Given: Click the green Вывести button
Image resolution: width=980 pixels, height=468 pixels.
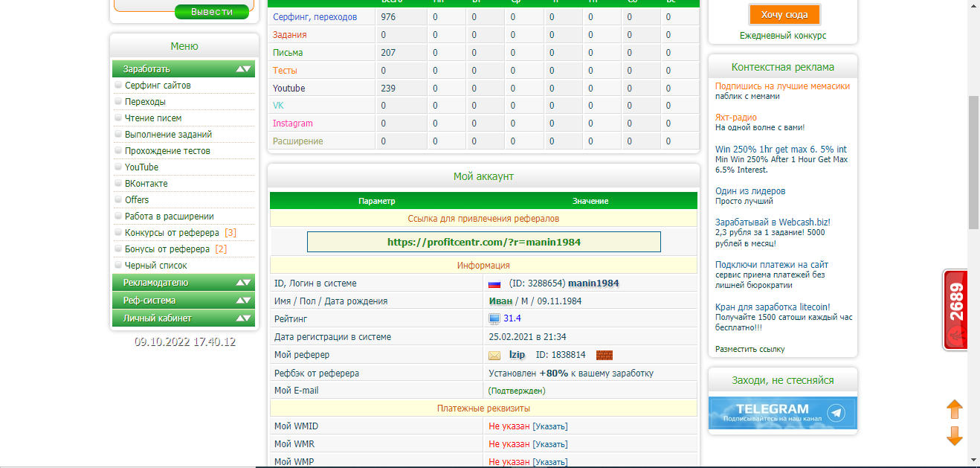Looking at the screenshot, I should pyautogui.click(x=212, y=12).
